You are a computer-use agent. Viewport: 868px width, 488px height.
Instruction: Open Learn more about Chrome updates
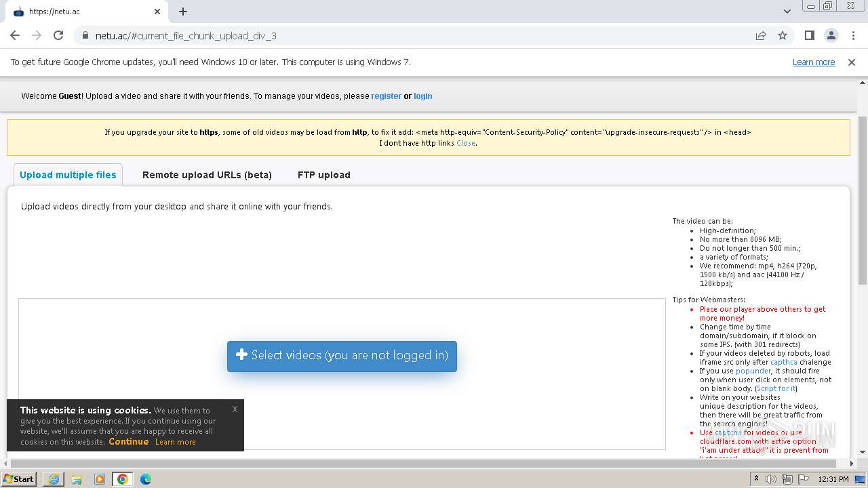point(814,62)
